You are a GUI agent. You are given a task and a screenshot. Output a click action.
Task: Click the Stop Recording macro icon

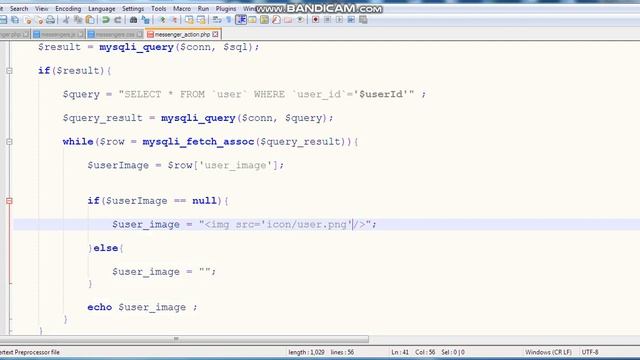coord(327,20)
